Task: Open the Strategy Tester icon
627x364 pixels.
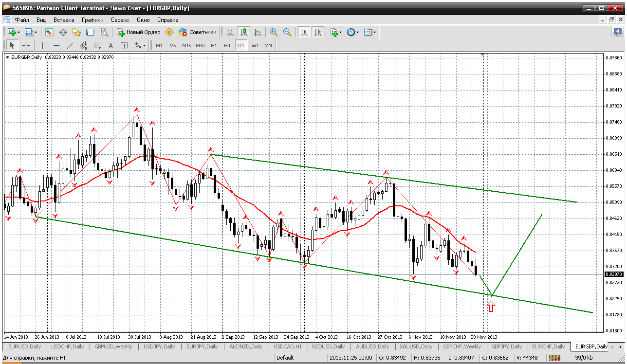Action: (x=104, y=32)
